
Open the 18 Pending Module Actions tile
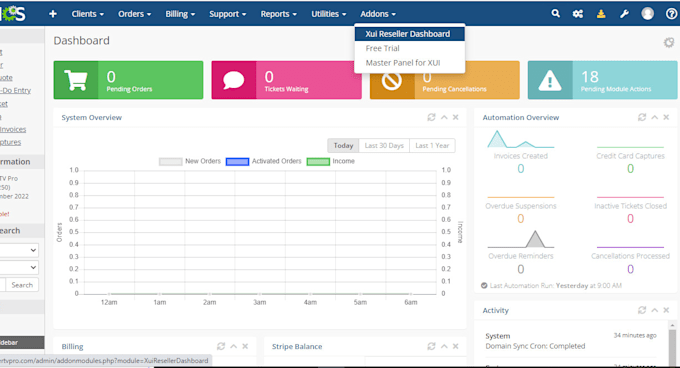pos(602,80)
